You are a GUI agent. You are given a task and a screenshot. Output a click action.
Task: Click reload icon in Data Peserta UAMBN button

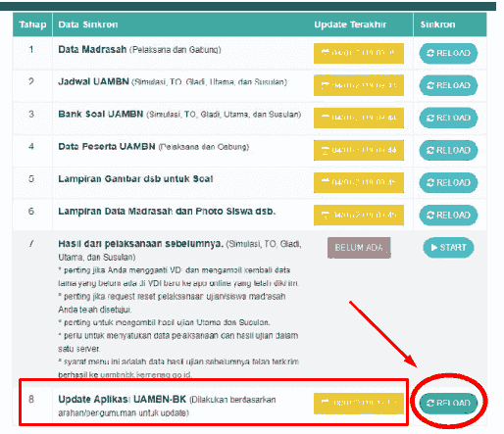pyautogui.click(x=430, y=150)
